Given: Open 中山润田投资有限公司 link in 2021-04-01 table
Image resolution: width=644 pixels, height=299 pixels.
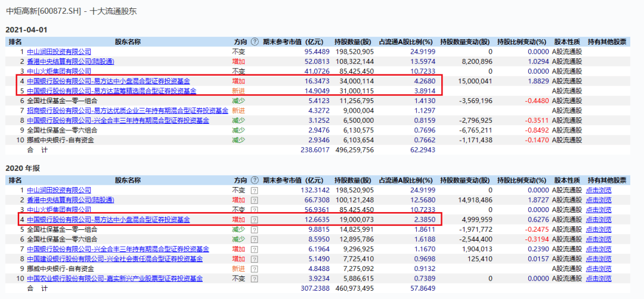Looking at the screenshot, I should (x=58, y=52).
